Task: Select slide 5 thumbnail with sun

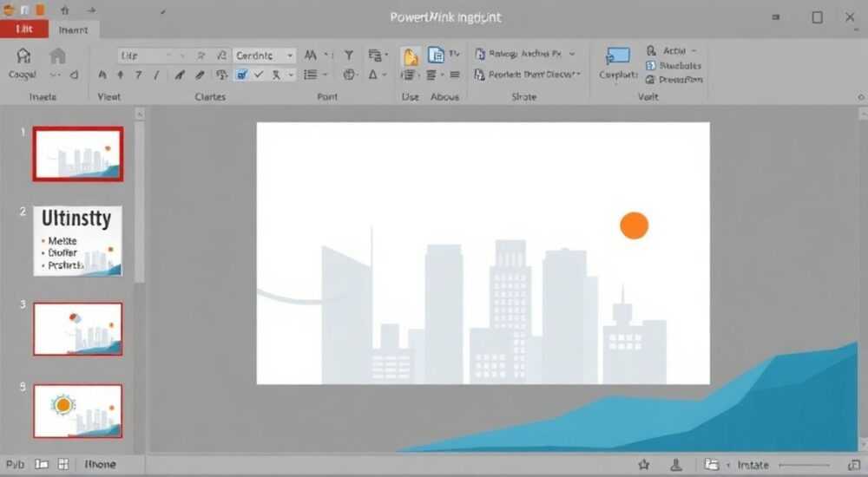Action: pos(78,411)
